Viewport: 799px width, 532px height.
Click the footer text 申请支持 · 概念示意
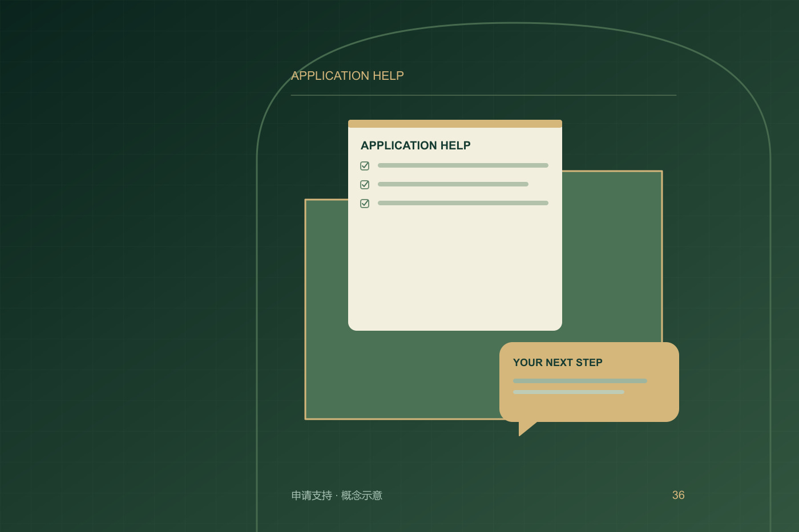(337, 496)
